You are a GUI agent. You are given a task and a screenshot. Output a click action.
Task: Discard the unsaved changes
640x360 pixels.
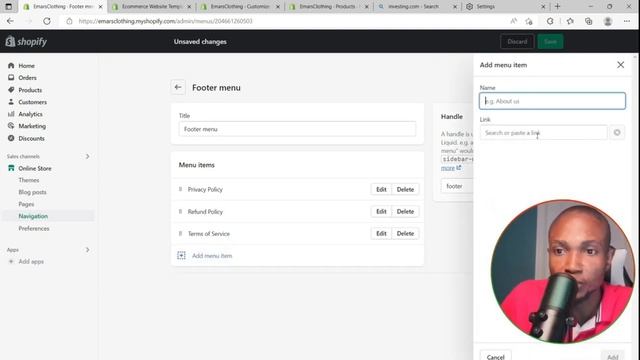tap(517, 42)
